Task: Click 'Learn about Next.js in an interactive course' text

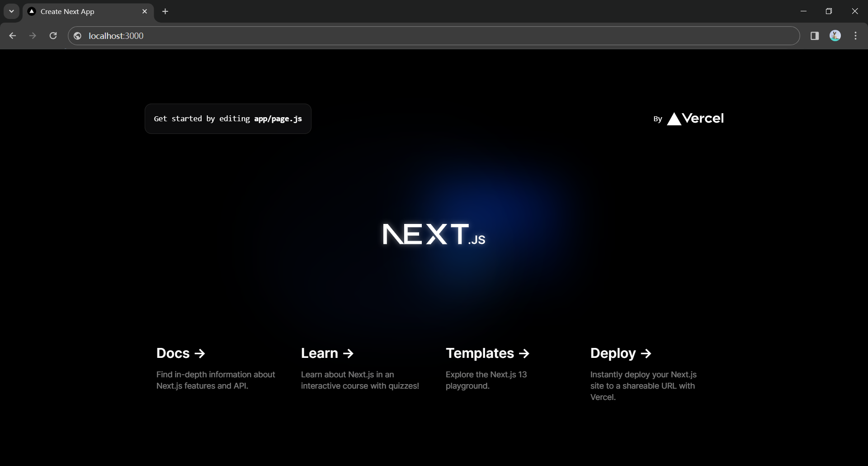Action: pyautogui.click(x=360, y=380)
